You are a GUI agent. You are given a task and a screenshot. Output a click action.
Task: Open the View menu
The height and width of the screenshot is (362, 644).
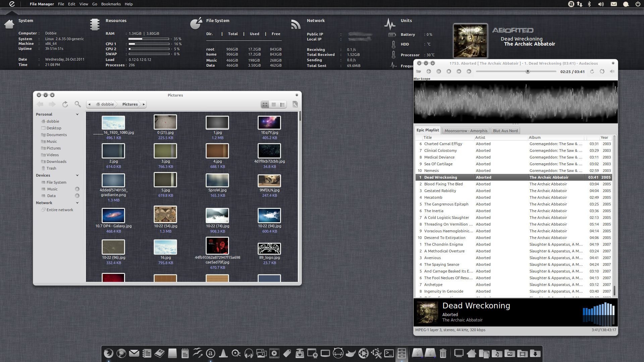click(x=84, y=4)
